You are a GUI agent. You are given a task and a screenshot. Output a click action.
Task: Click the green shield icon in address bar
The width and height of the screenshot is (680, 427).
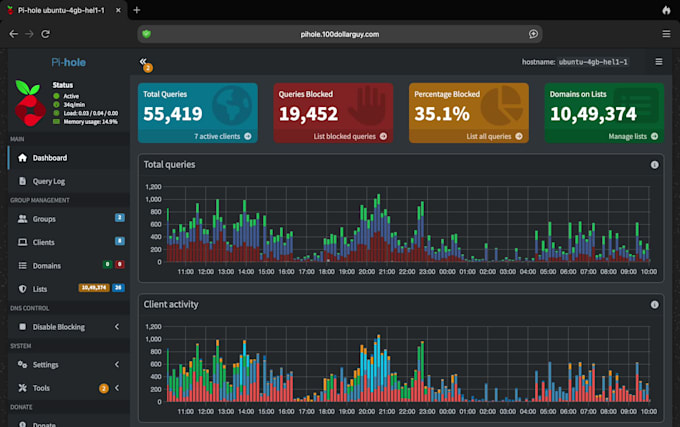(147, 34)
